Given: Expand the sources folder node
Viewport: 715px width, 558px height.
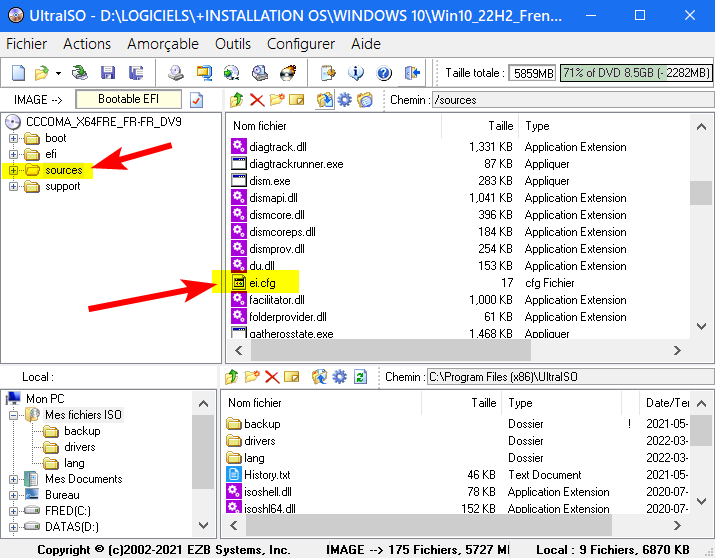Looking at the screenshot, I should [x=13, y=170].
